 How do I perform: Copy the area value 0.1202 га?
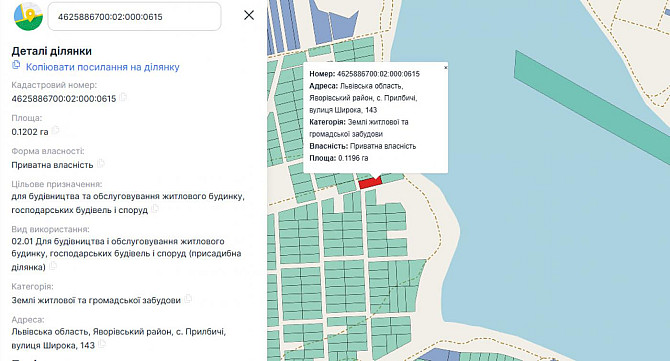(x=55, y=130)
